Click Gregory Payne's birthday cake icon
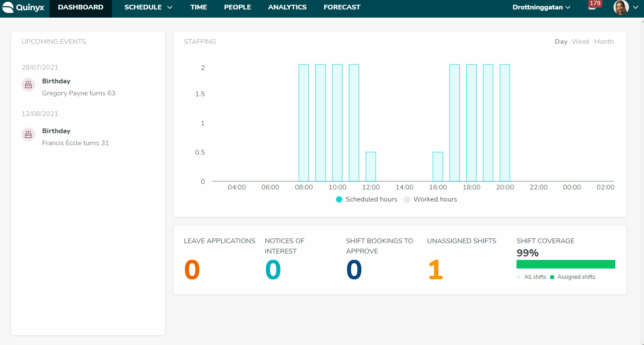This screenshot has width=644, height=345. tap(28, 85)
